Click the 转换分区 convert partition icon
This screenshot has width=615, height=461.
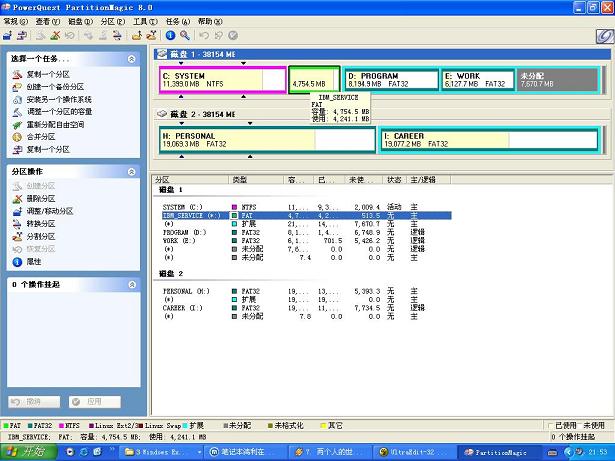17,224
